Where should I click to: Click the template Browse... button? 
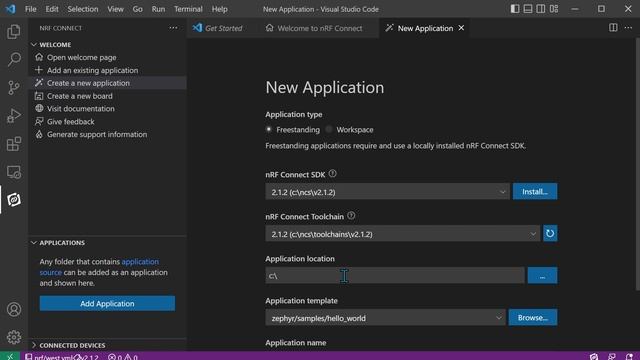533,318
